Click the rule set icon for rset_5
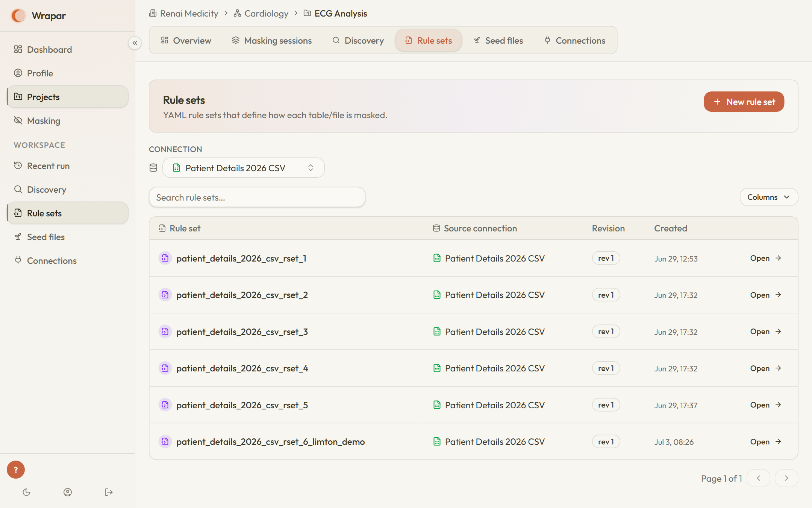The height and width of the screenshot is (508, 812). pyautogui.click(x=165, y=405)
